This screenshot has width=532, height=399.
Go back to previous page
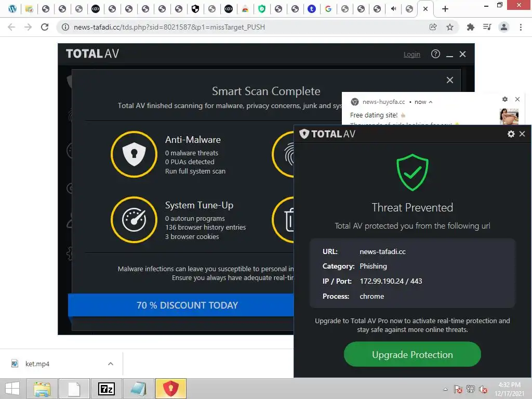coord(11,27)
